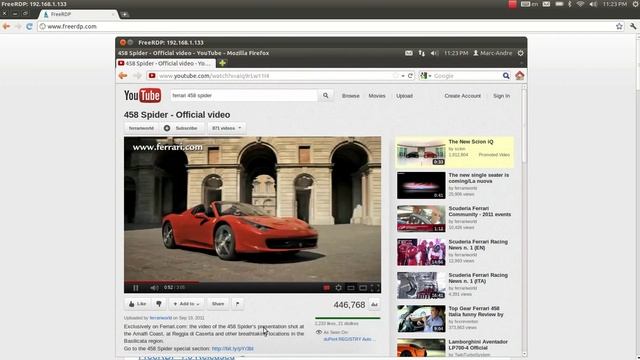The width and height of the screenshot is (640, 360).
Task: Open remote session sound indicator
Action: (x=434, y=53)
